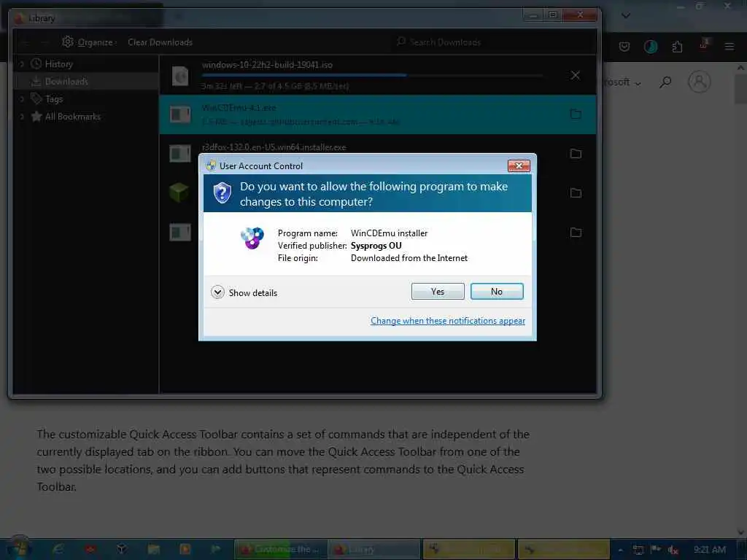Open browser Pocket icon in toolbar
Image resolution: width=747 pixels, height=560 pixels.
624,47
